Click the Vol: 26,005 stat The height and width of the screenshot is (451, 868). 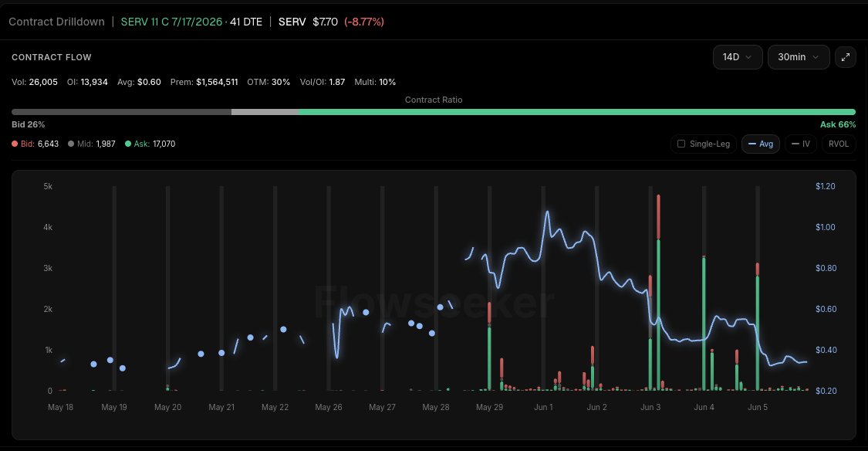coord(34,82)
